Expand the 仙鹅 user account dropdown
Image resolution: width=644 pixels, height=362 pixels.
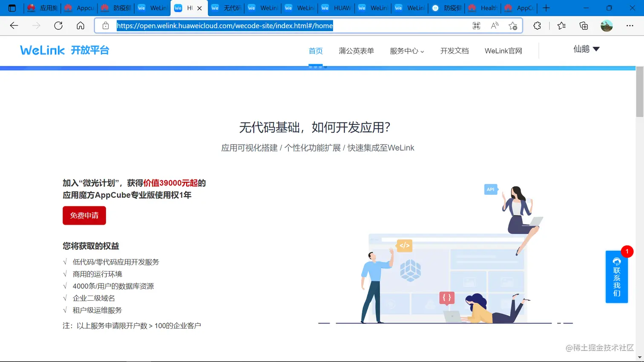tap(586, 49)
